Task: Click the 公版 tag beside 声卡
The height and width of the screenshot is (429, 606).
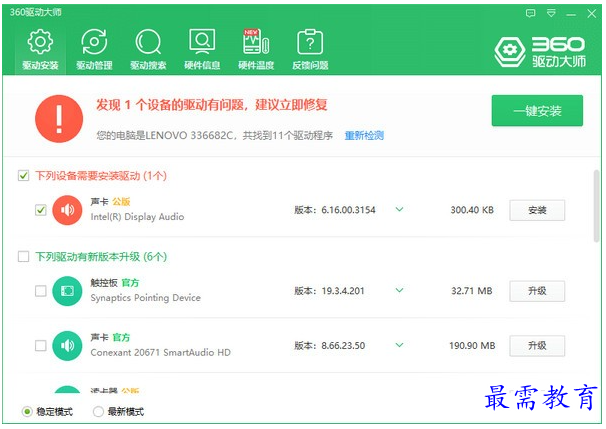Action: [121, 201]
